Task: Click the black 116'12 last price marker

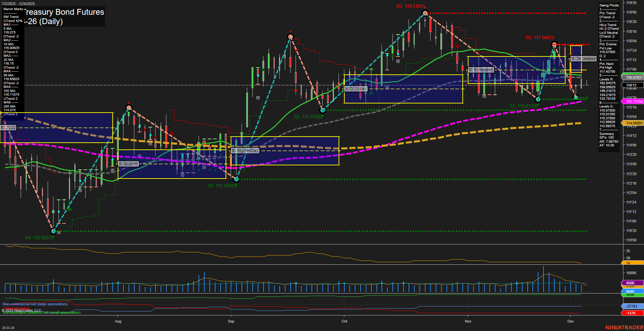Action: pos(632,85)
